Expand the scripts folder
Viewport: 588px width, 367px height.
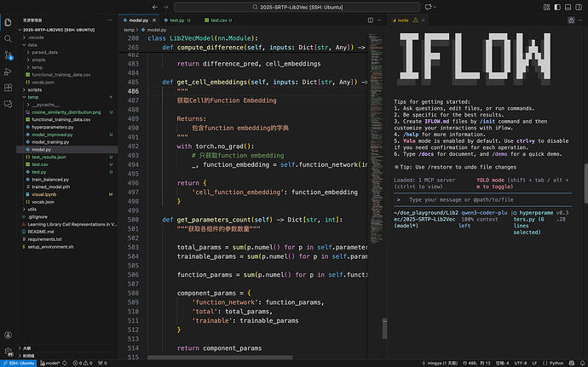pyautogui.click(x=35, y=90)
